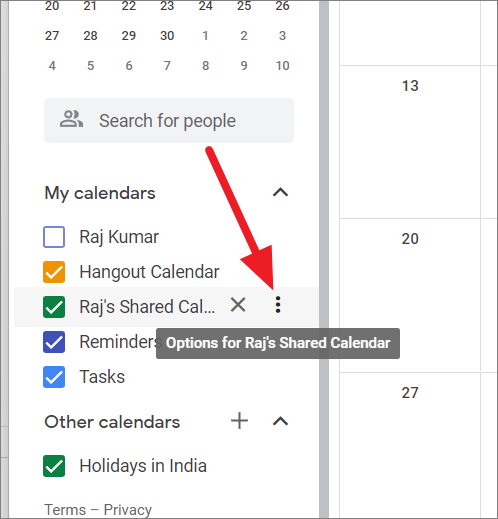Toggle the Reminders calendar checkbox

(x=54, y=342)
